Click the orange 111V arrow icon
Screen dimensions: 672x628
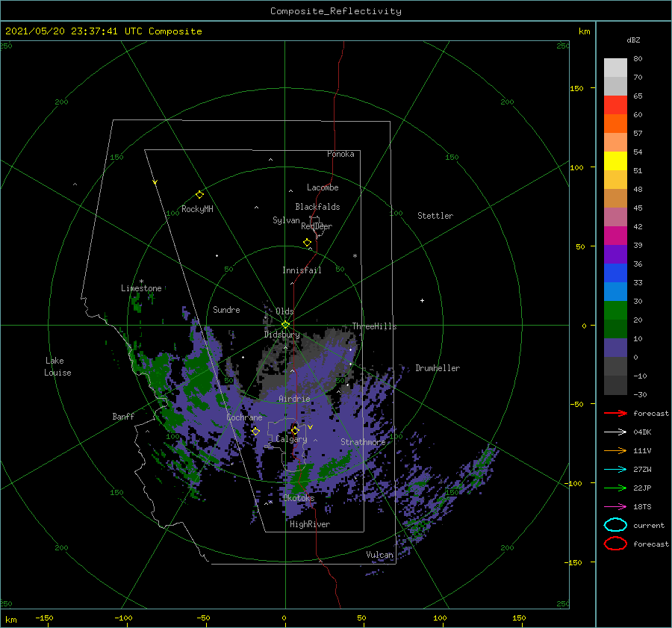(x=615, y=450)
